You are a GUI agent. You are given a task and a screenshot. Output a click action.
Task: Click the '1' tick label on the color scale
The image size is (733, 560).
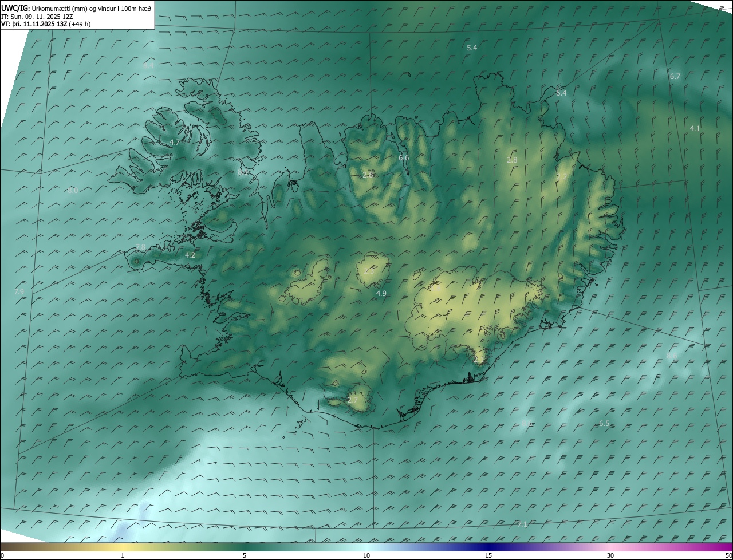click(x=123, y=555)
